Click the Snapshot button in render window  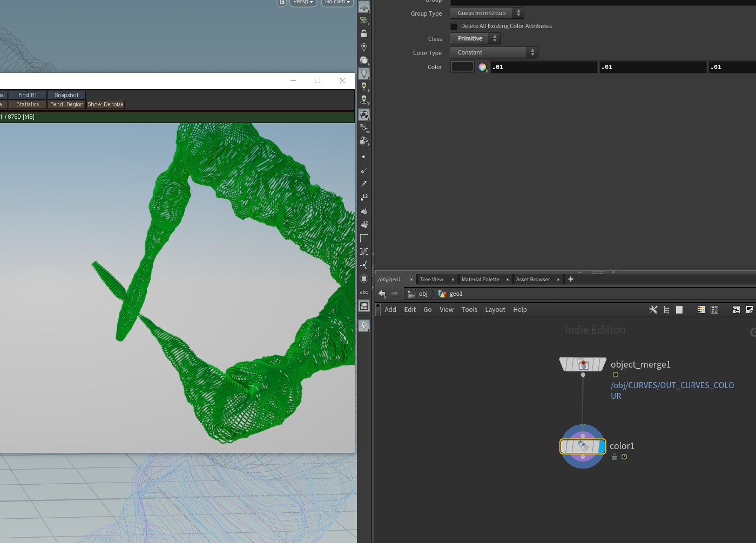(x=66, y=95)
